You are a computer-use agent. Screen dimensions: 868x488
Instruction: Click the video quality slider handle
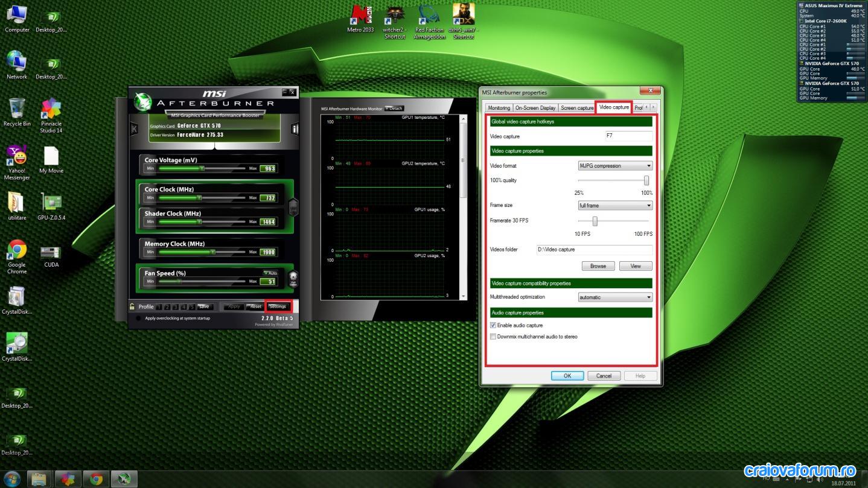pyautogui.click(x=646, y=180)
